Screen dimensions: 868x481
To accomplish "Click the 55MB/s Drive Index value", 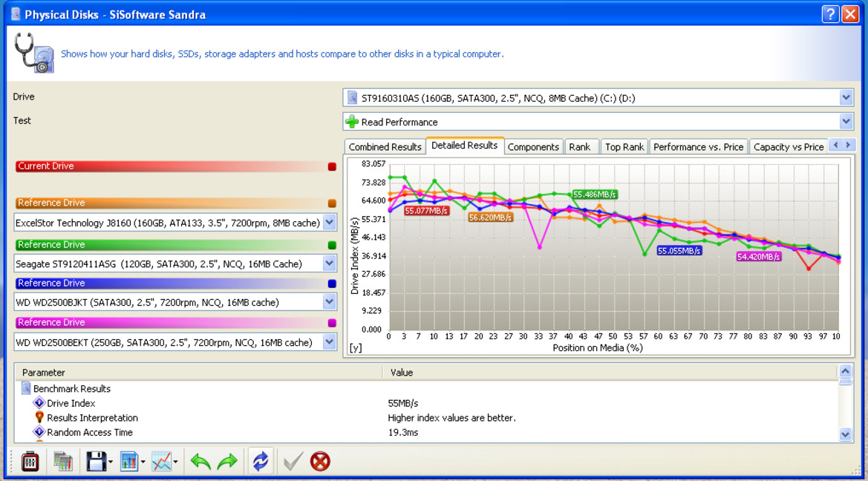I will click(x=403, y=403).
